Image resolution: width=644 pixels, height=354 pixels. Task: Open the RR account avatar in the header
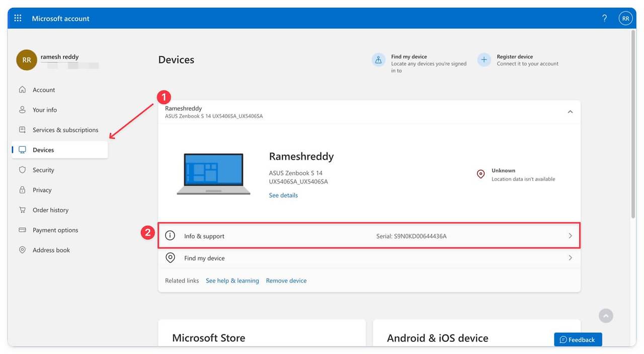625,18
